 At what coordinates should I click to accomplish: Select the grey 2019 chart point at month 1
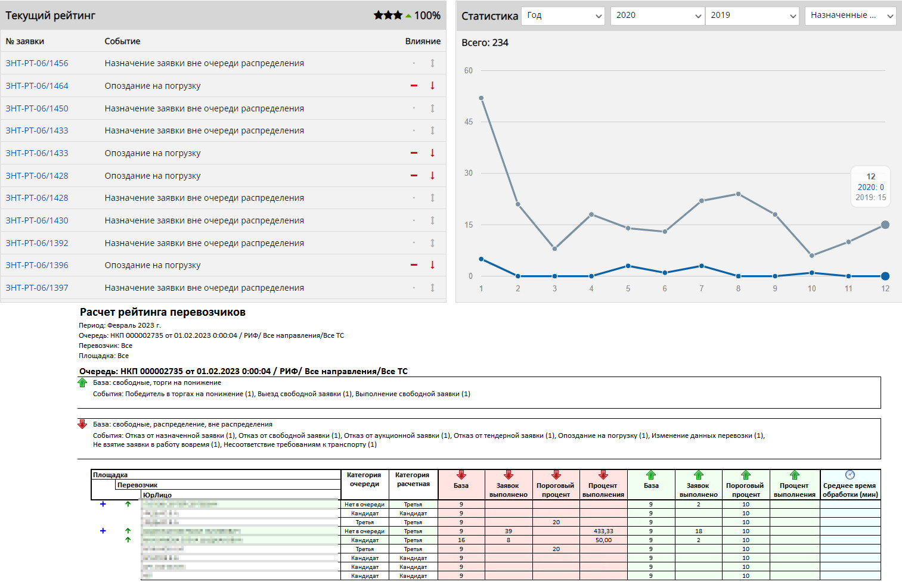tap(481, 98)
